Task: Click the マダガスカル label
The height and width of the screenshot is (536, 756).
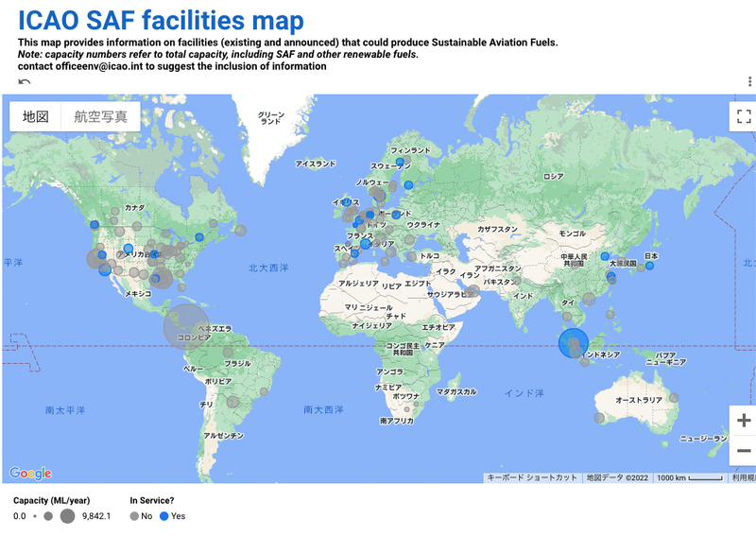Action: tap(456, 391)
